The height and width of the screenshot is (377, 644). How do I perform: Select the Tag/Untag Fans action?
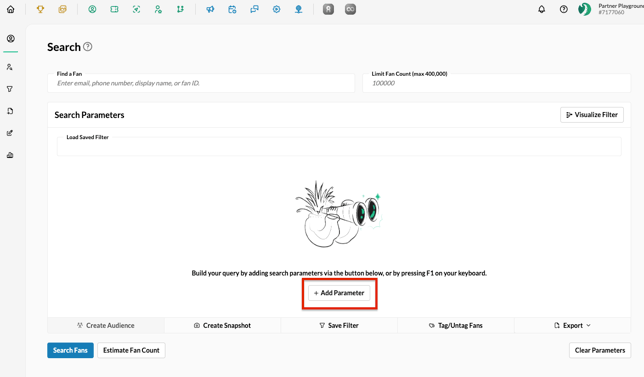pyautogui.click(x=456, y=326)
